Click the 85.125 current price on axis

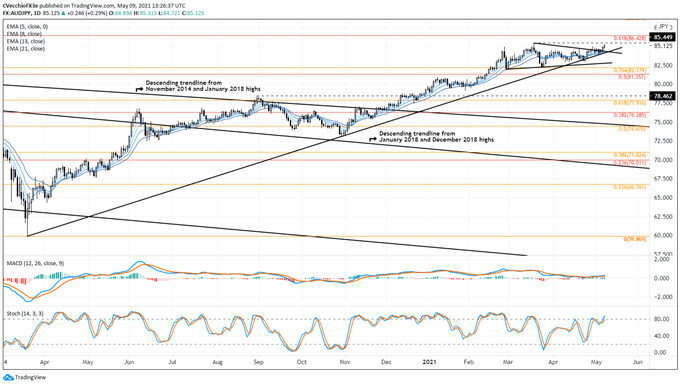pos(663,46)
